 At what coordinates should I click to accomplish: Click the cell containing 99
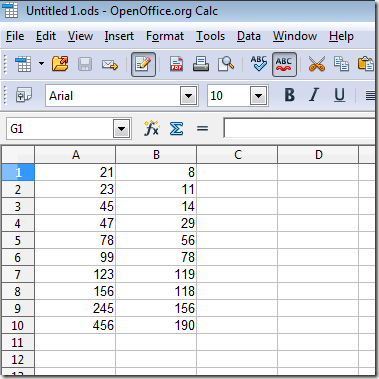pyautogui.click(x=75, y=257)
